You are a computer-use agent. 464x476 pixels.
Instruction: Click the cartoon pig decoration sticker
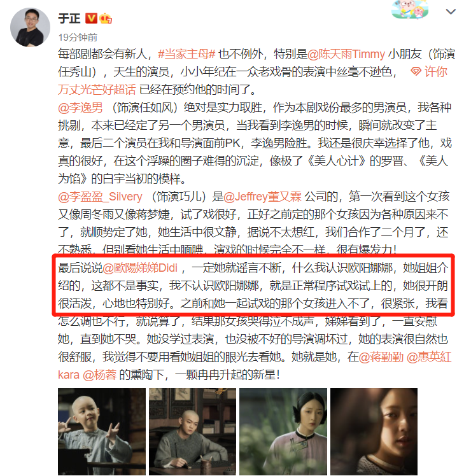[410, 9]
